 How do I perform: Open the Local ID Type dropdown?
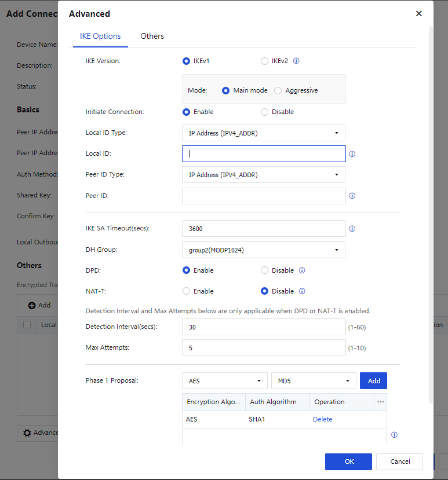pos(264,133)
